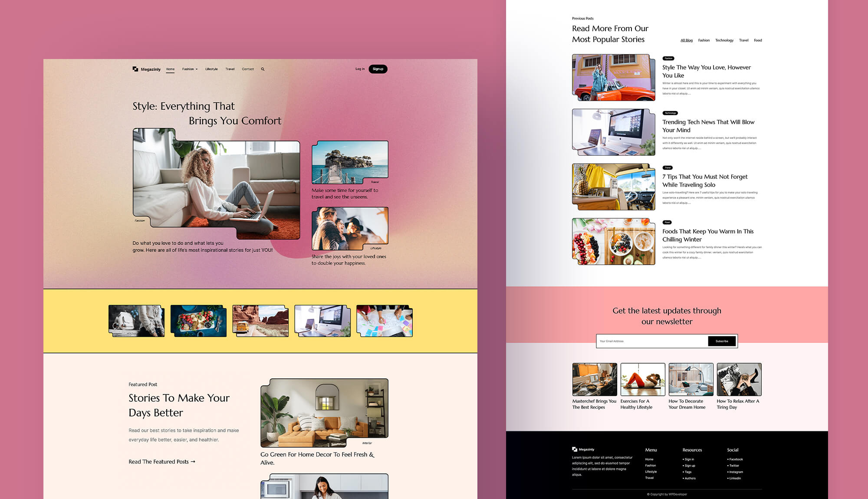The image size is (868, 499).
Task: Click the Megazinly logo in the footer
Action: pyautogui.click(x=584, y=450)
